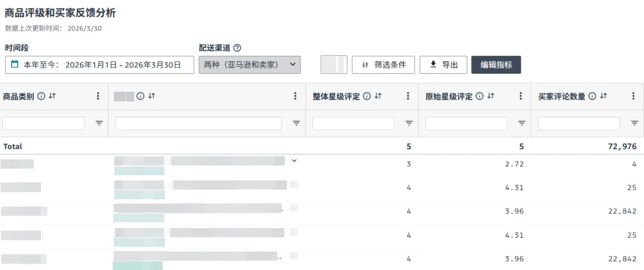Click info icon beside 整体星级评定

coord(367,96)
